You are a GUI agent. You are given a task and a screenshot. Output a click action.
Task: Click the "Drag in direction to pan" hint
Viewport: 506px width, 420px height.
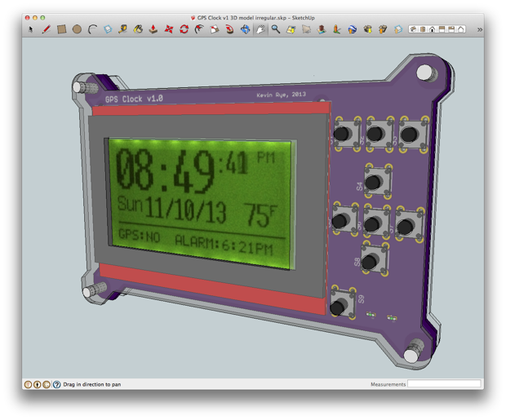click(92, 384)
